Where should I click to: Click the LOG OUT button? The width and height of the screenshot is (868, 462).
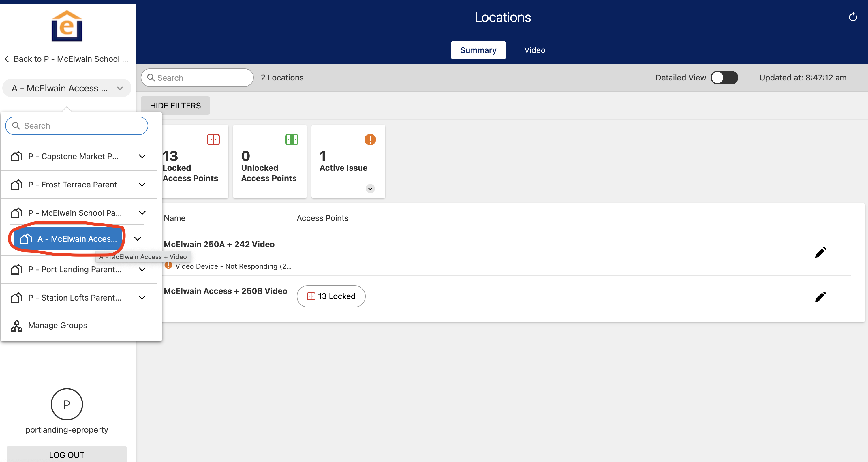click(67, 455)
